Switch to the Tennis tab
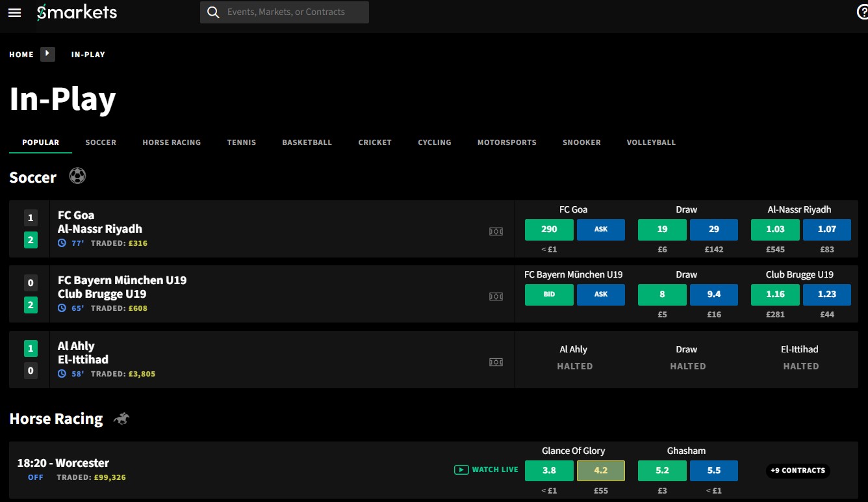Viewport: 868px width, 502px height. coord(241,142)
